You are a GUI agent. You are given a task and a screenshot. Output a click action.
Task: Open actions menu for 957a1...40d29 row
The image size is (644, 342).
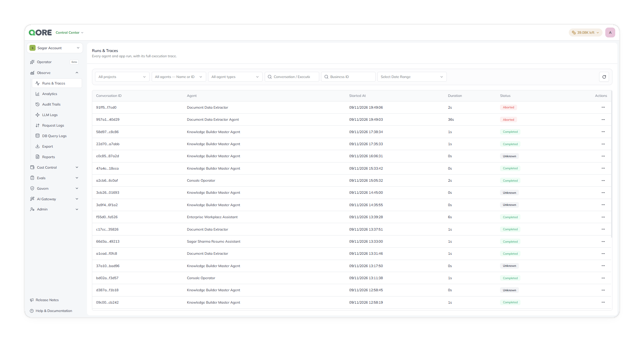point(603,119)
